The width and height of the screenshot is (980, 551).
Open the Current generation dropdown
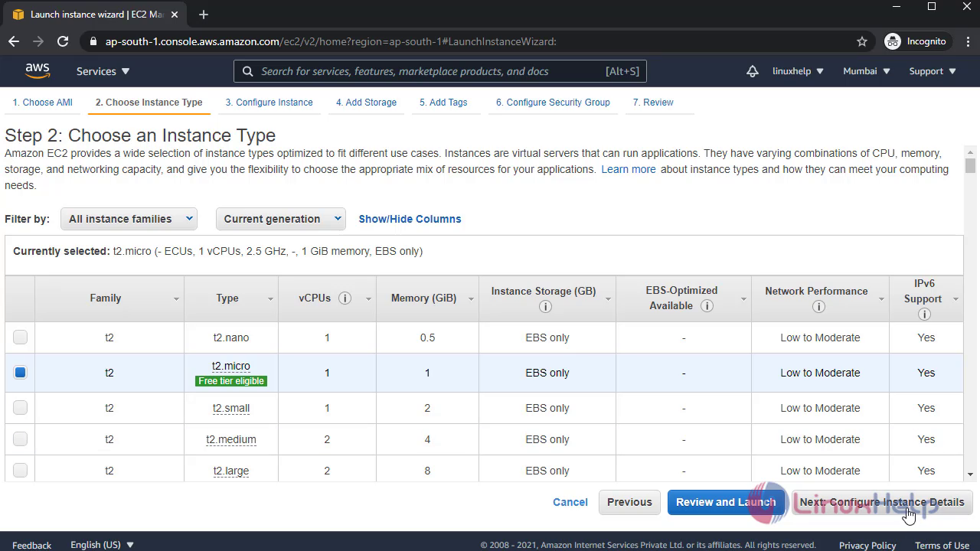(280, 219)
